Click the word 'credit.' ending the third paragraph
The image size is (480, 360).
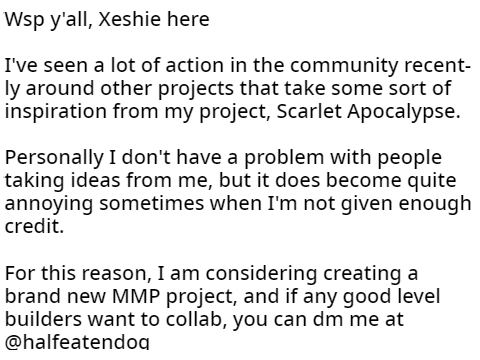[x=34, y=226]
